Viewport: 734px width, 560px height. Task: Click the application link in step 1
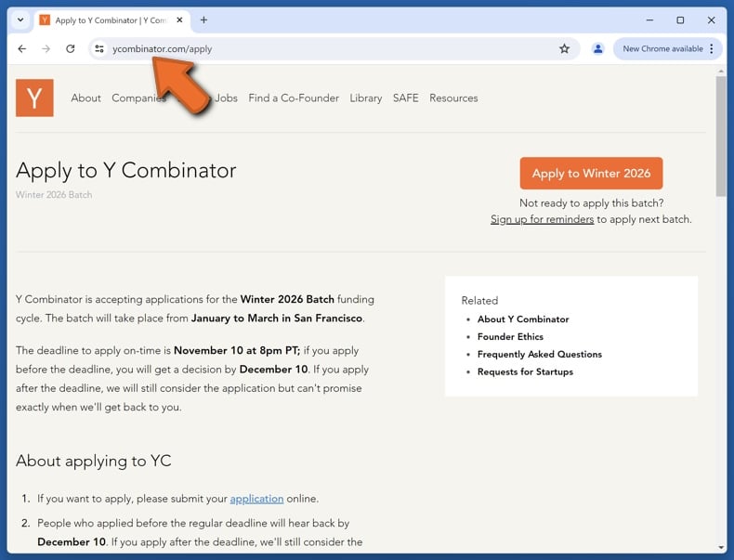tap(256, 499)
